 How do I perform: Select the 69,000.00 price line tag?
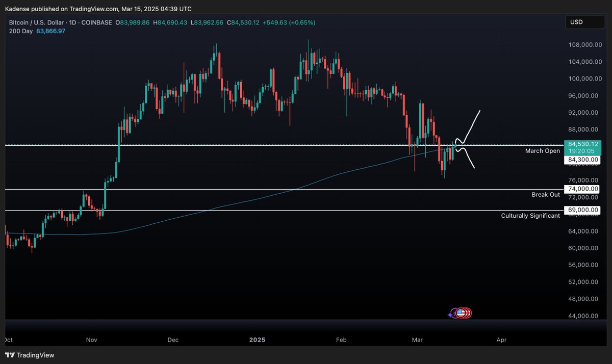coord(582,210)
